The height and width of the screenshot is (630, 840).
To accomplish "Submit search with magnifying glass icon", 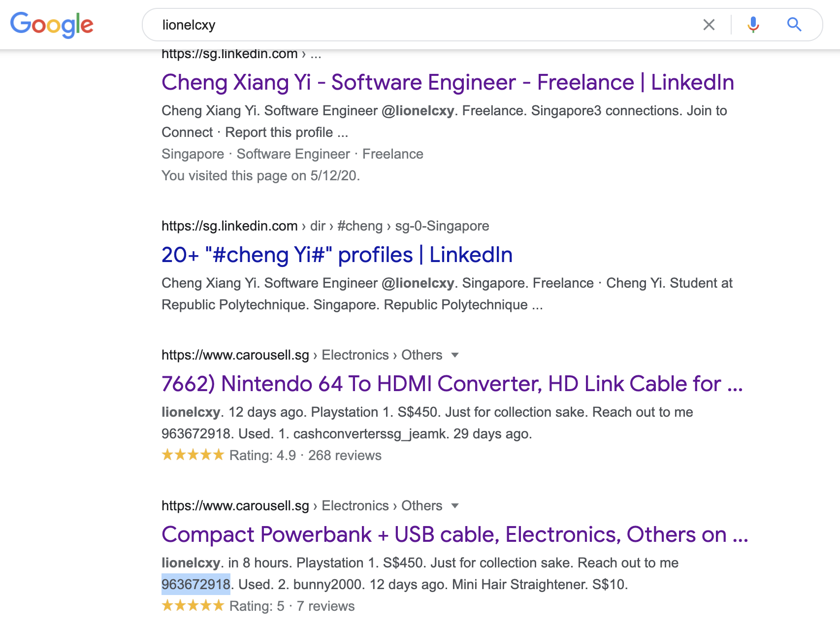I will (794, 25).
